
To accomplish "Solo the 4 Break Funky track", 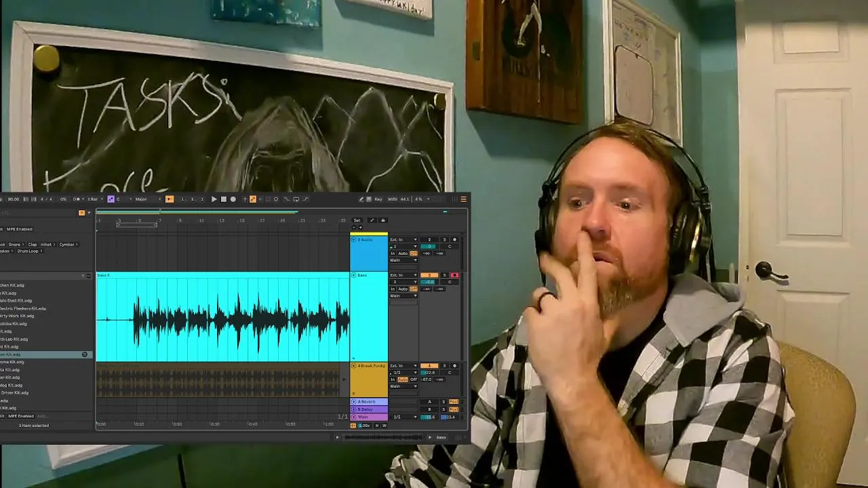I will tap(444, 366).
